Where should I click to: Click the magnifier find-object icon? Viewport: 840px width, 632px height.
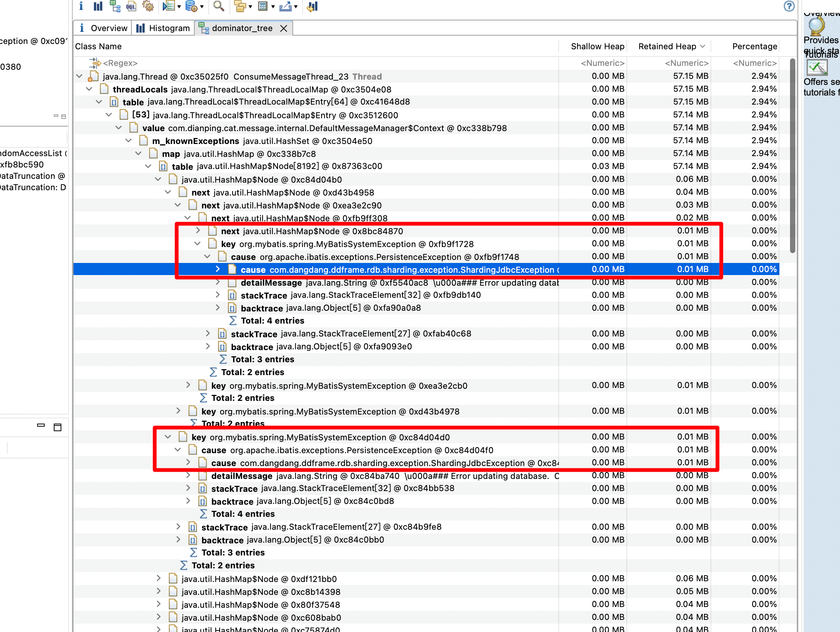219,6
